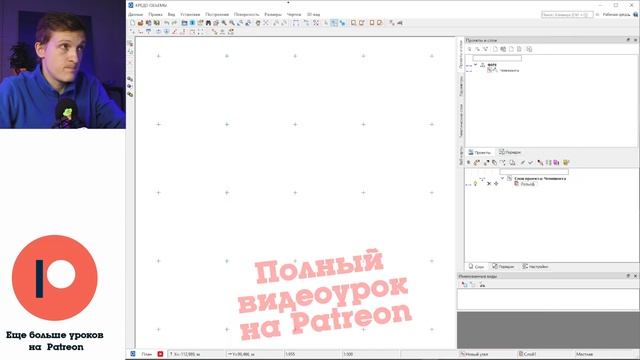Viewport: 640px width, 360px height.
Task: Switch to Порядок tab beside Слои
Action: [x=503, y=267]
